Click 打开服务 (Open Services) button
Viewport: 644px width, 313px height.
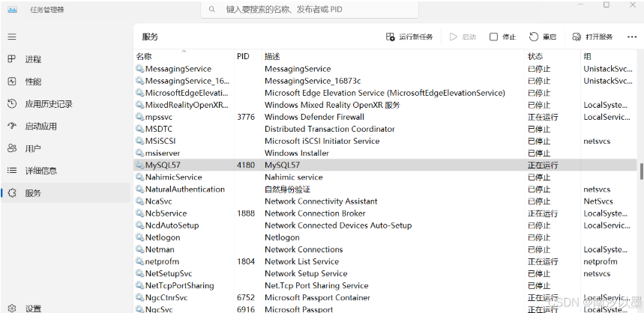tap(592, 37)
